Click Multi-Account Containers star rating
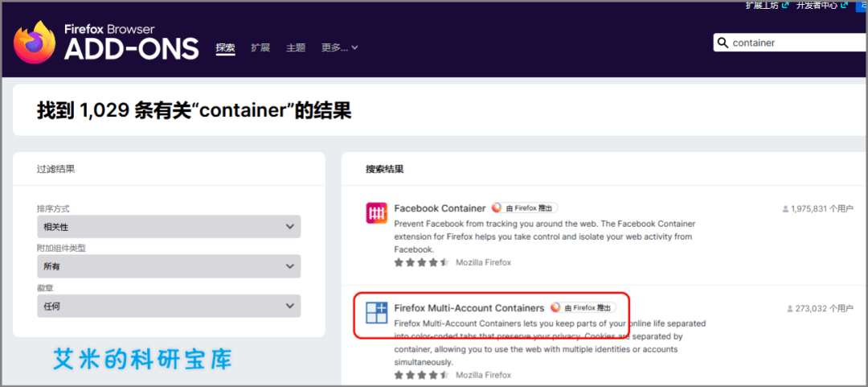Viewport: 868px width, 387px height. (x=421, y=375)
